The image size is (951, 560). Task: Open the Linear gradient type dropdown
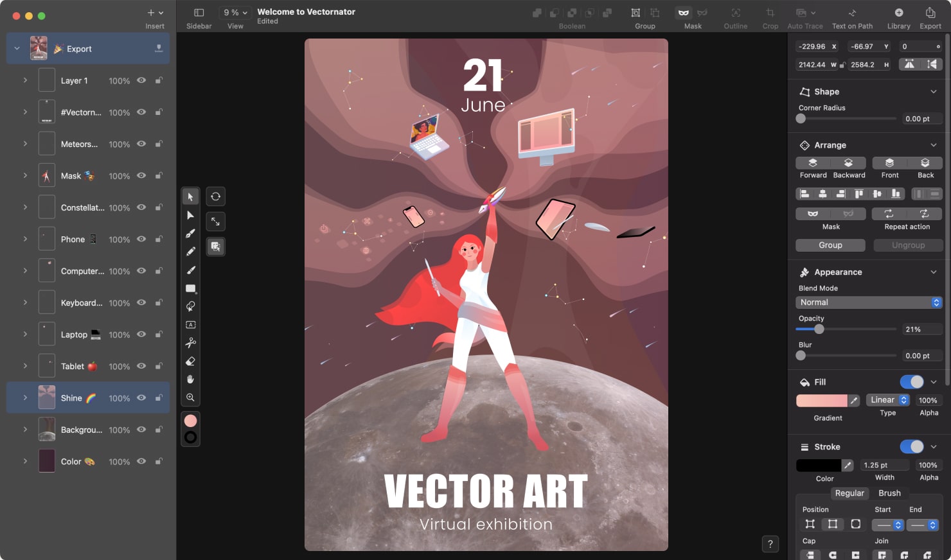pos(888,400)
